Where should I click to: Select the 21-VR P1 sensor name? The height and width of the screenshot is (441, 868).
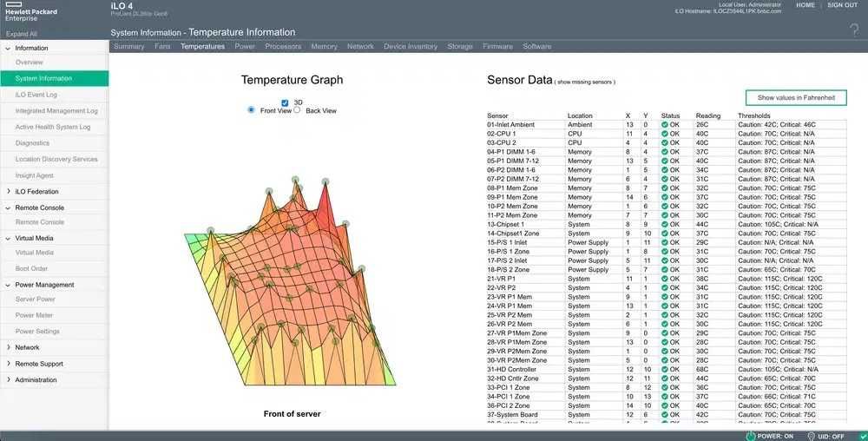[x=501, y=279]
